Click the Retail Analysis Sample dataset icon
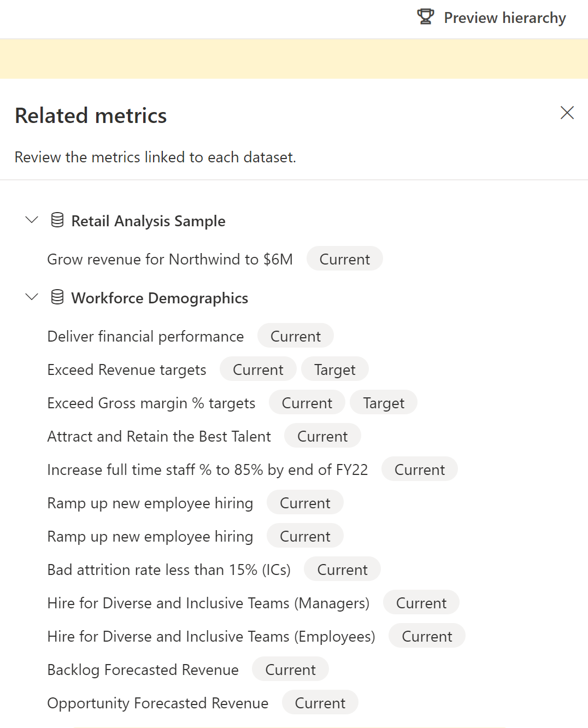Image resolution: width=588 pixels, height=728 pixels. [x=57, y=220]
